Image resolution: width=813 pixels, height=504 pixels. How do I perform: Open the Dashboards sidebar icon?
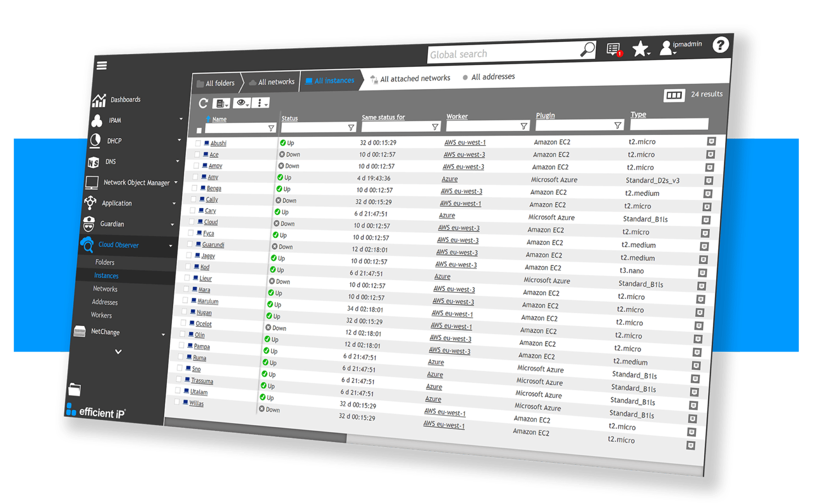[99, 100]
